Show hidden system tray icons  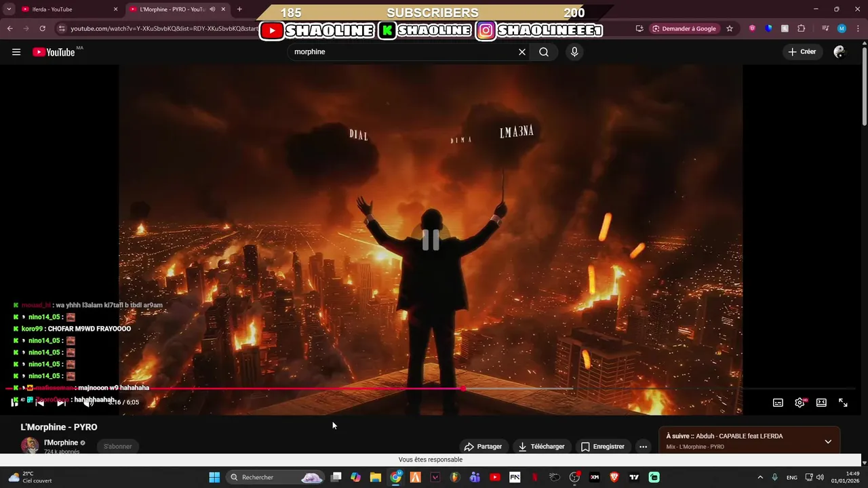pos(759,477)
